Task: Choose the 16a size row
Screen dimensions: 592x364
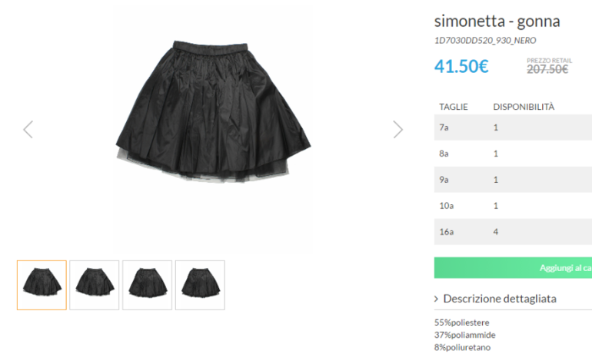Action: (x=513, y=232)
